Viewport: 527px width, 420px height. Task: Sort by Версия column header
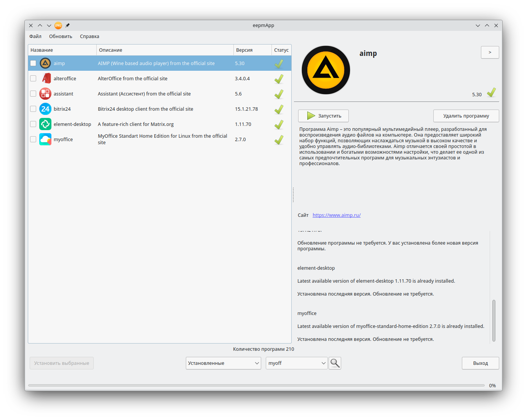click(x=252, y=50)
